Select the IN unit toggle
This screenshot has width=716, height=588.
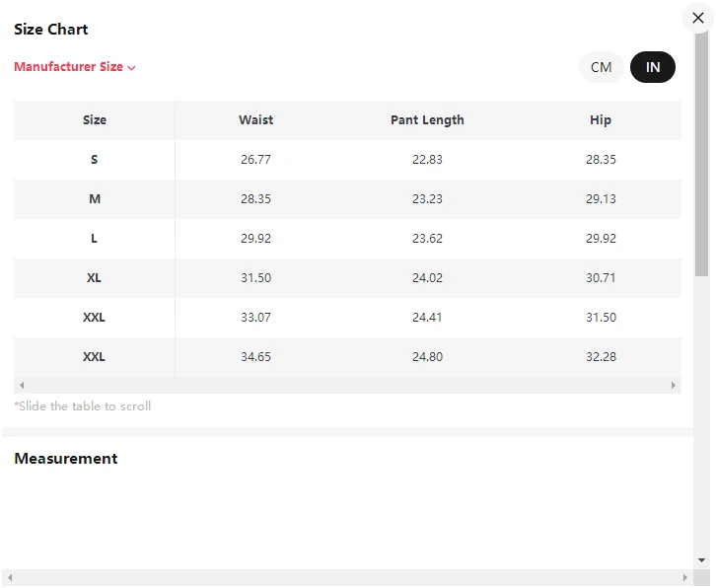[653, 67]
